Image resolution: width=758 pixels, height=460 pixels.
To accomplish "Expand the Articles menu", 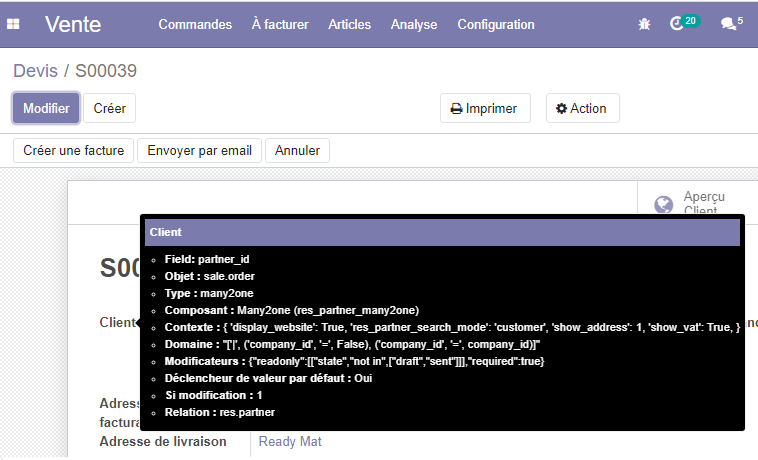I will [349, 24].
